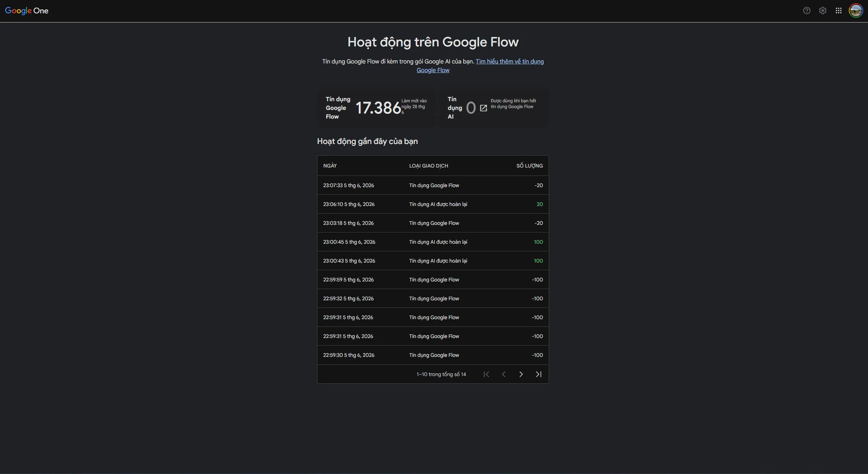
Task: Click the 100 amount in the 23:00:45 row
Action: (x=538, y=242)
